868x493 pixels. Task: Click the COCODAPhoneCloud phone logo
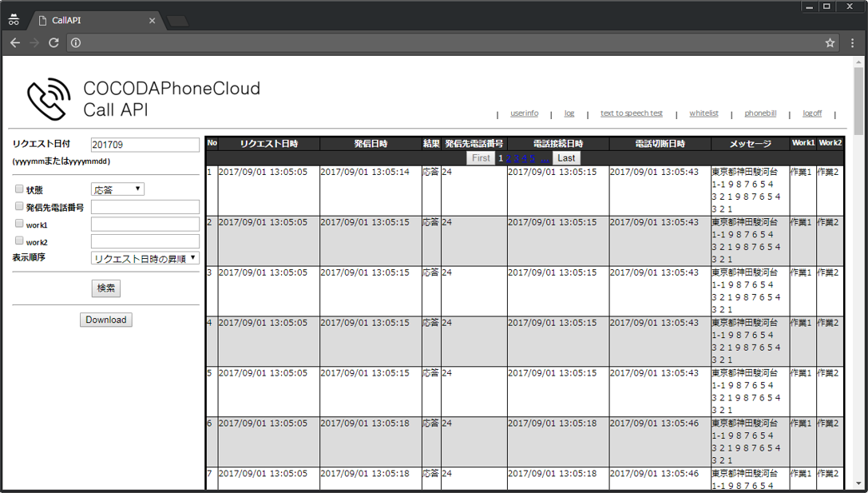[x=50, y=98]
